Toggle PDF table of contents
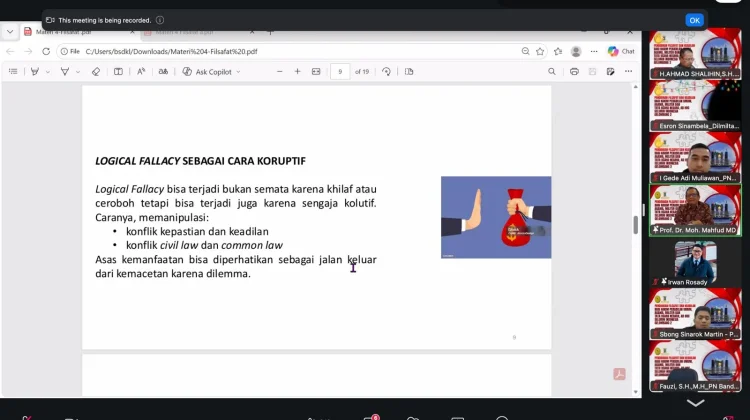750x420 pixels. (13, 71)
